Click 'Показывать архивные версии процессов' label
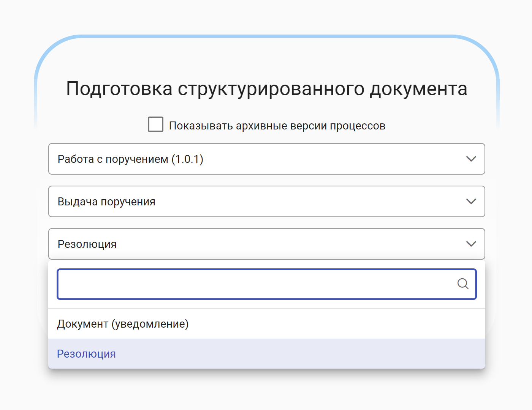The image size is (532, 410). 277,126
